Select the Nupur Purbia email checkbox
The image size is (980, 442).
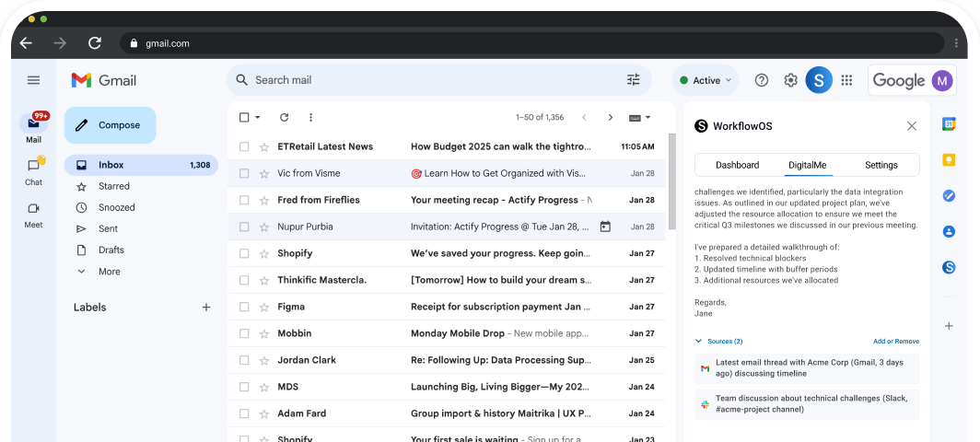coord(244,227)
